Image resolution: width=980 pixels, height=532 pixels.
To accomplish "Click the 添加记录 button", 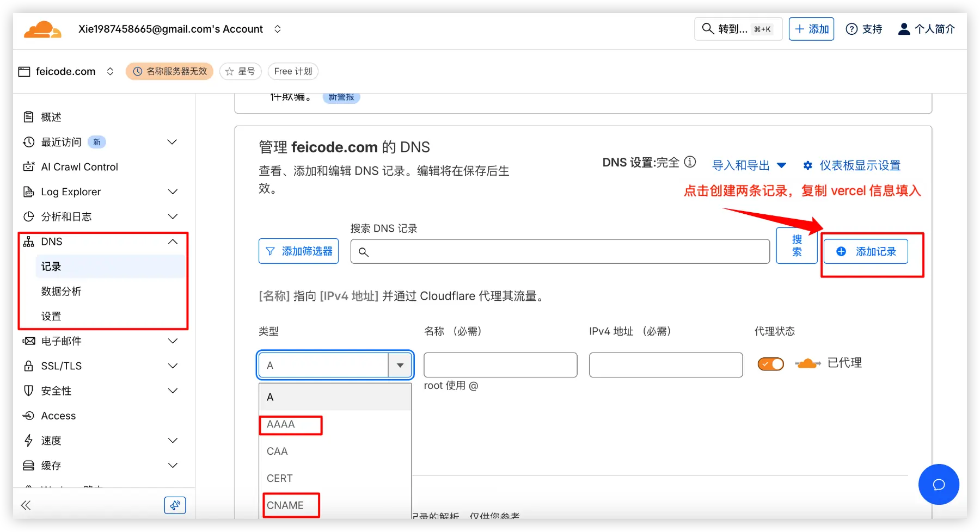I will pos(866,251).
